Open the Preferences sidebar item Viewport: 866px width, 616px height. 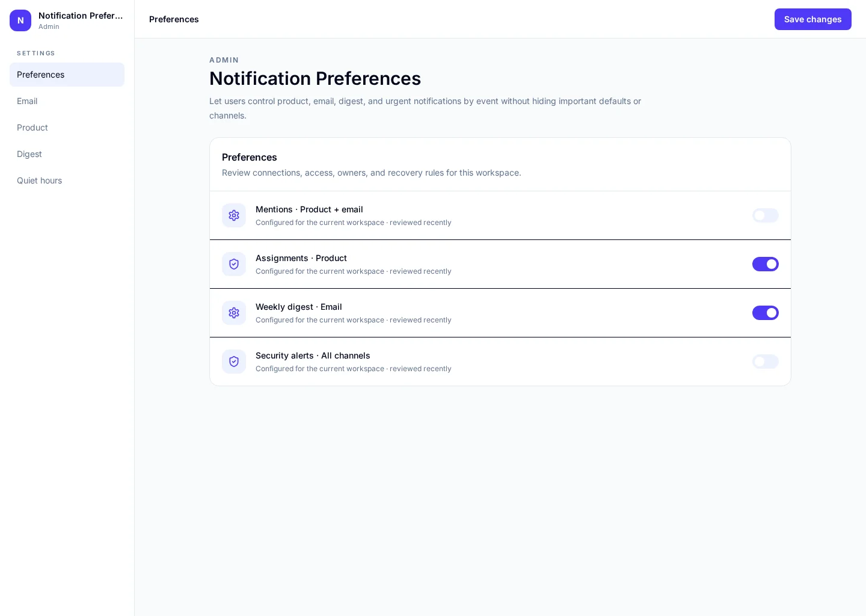click(67, 75)
